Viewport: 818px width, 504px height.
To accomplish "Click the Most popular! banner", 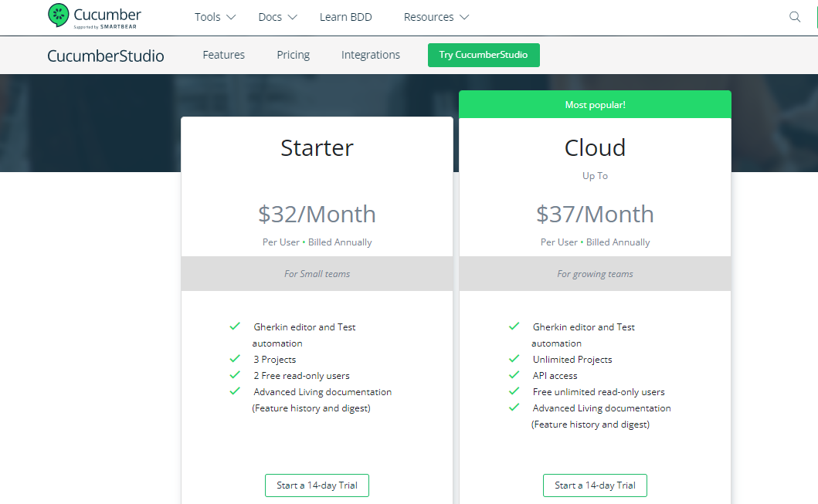I will (x=596, y=104).
